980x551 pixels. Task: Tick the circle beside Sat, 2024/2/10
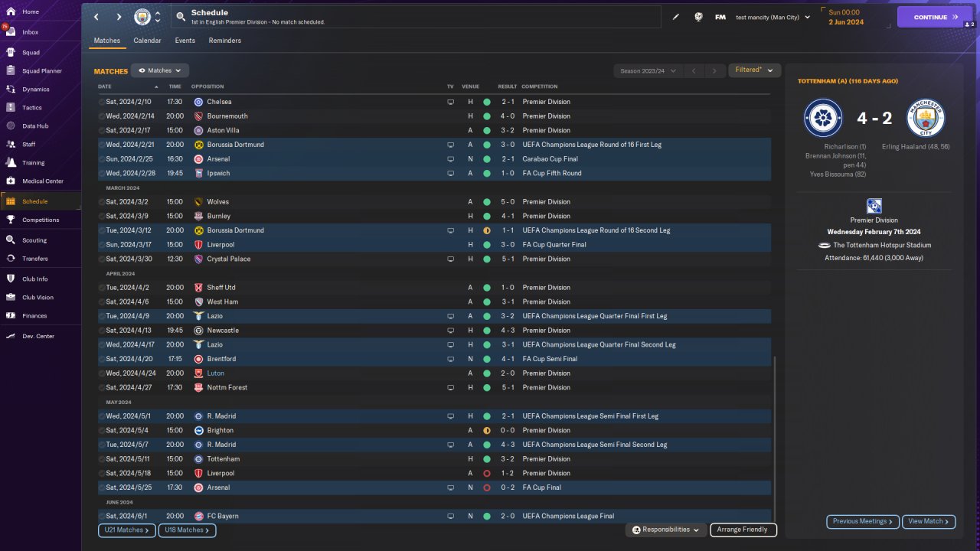click(102, 102)
